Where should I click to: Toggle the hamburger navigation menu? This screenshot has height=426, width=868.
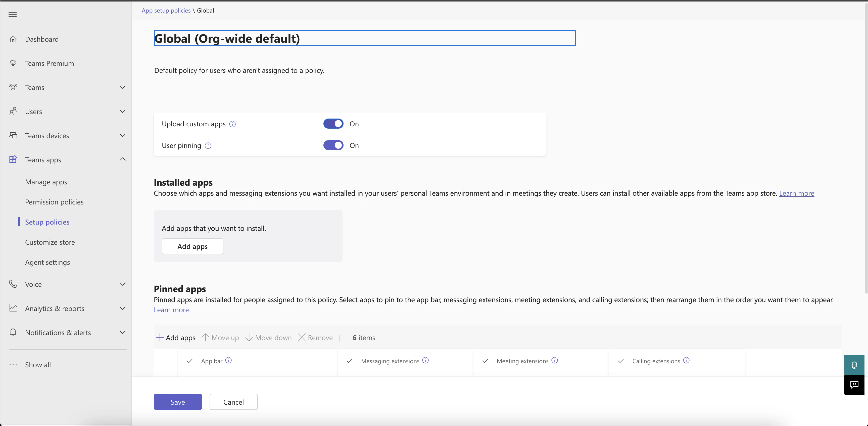click(13, 14)
